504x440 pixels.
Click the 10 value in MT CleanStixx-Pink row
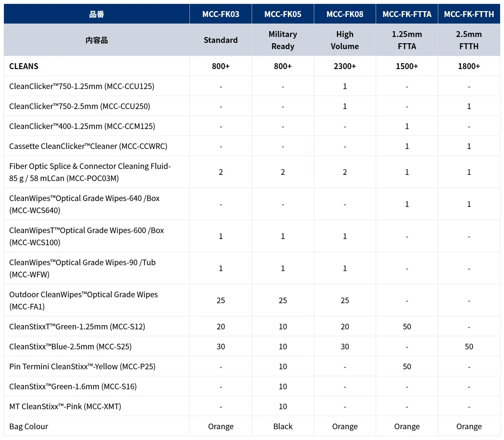point(283,406)
